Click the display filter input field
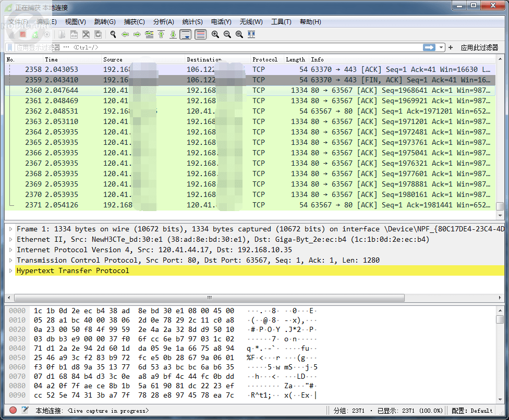The width and height of the screenshot is (509, 420). click(218, 47)
